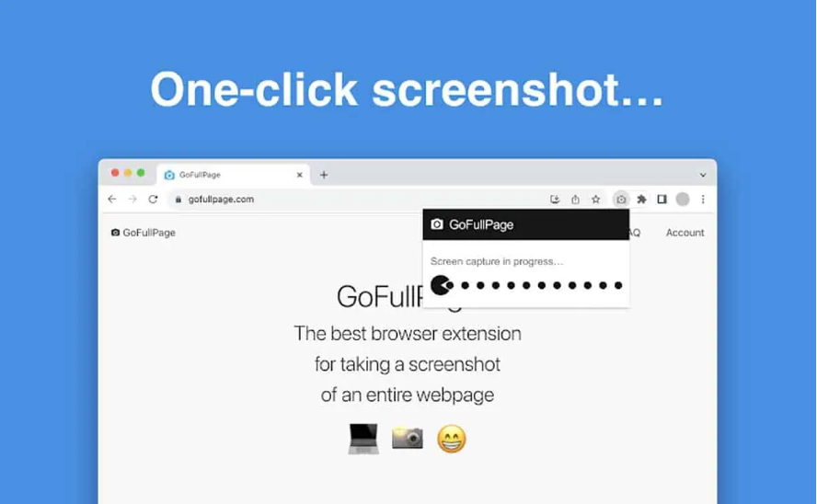This screenshot has width=817, height=504.
Task: Open the profile avatar menu
Action: coord(683,200)
